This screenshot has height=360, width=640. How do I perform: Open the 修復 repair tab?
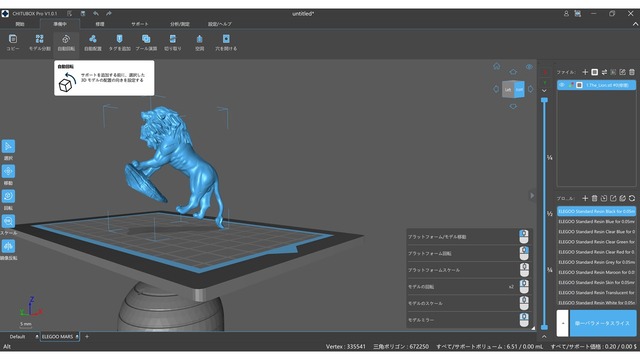coord(100,24)
